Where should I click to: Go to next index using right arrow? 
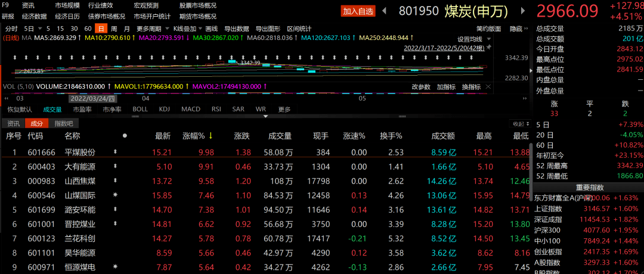tap(524, 11)
